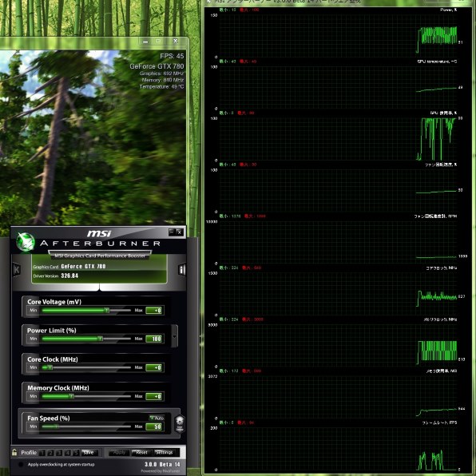The height and width of the screenshot is (476, 476).
Task: Click the Power % graph in monitor
Action: 338,36
